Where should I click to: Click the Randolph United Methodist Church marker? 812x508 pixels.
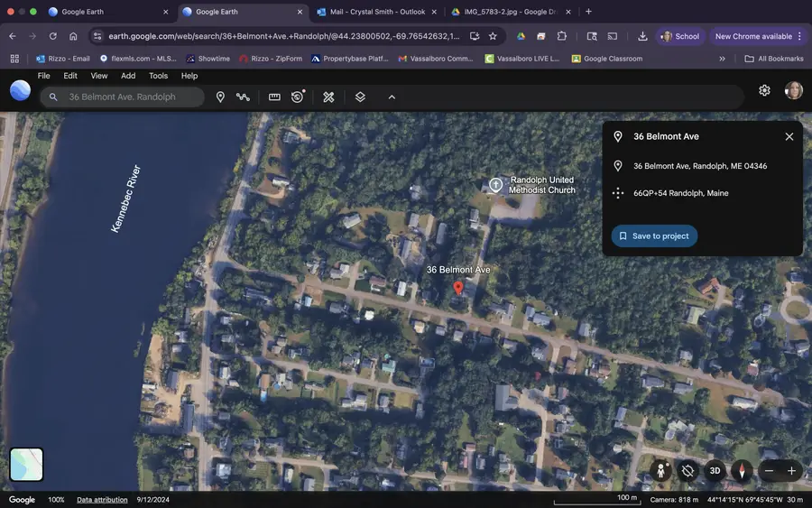click(495, 185)
